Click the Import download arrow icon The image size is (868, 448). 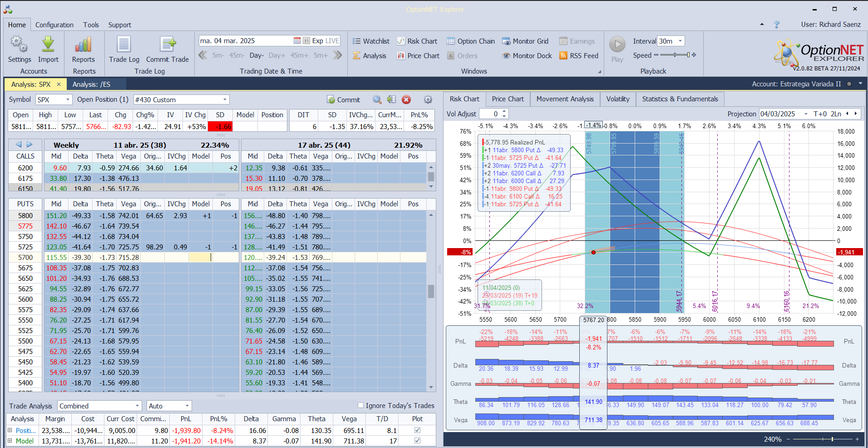coord(48,45)
